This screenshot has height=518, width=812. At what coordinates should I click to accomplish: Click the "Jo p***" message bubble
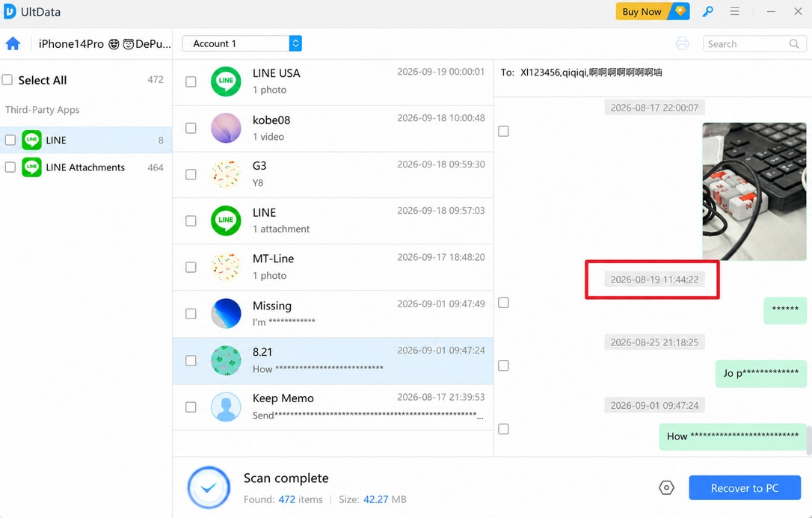[x=760, y=373]
